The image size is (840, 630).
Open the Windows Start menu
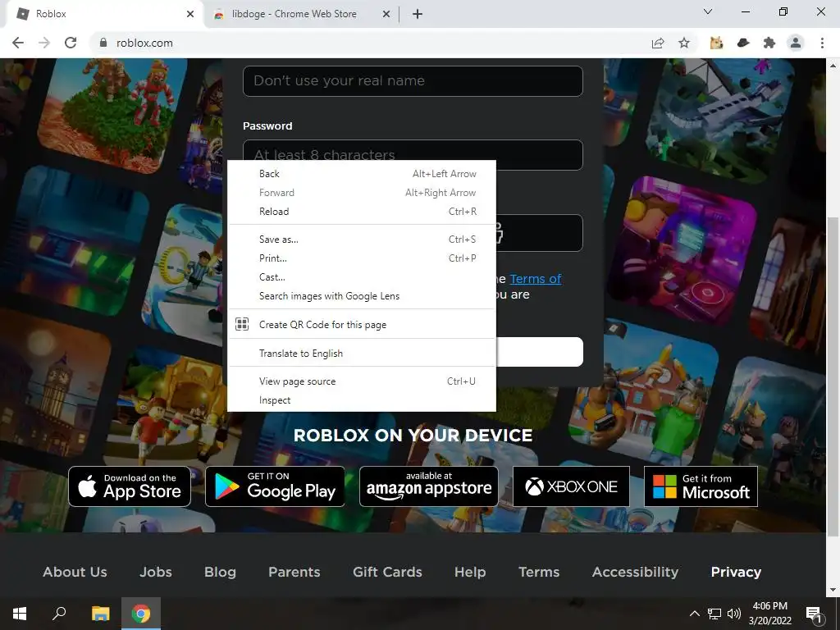20,614
